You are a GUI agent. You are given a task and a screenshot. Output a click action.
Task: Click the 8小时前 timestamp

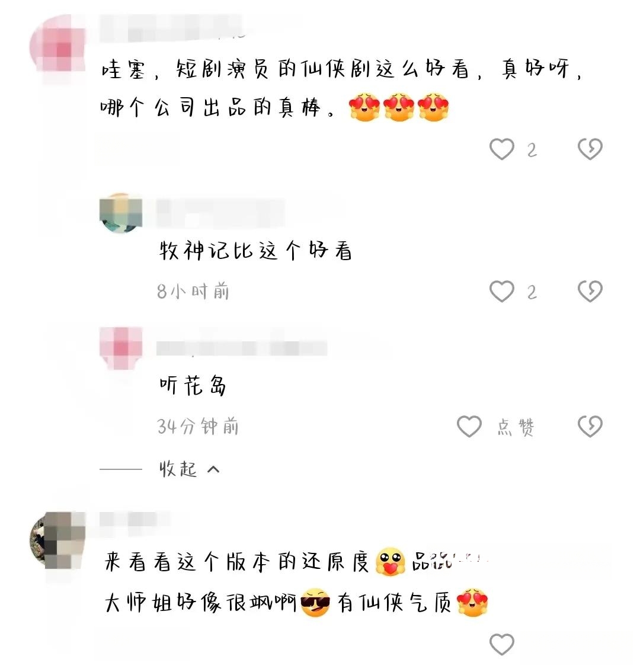click(x=193, y=292)
